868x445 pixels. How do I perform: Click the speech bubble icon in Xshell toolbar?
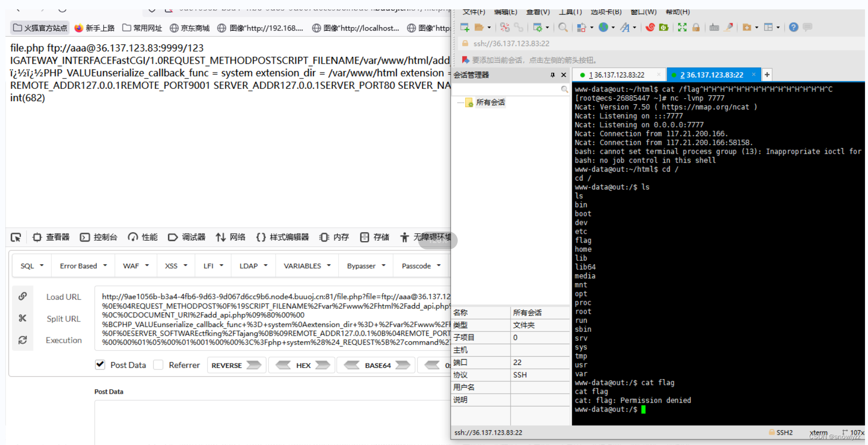[x=807, y=27]
